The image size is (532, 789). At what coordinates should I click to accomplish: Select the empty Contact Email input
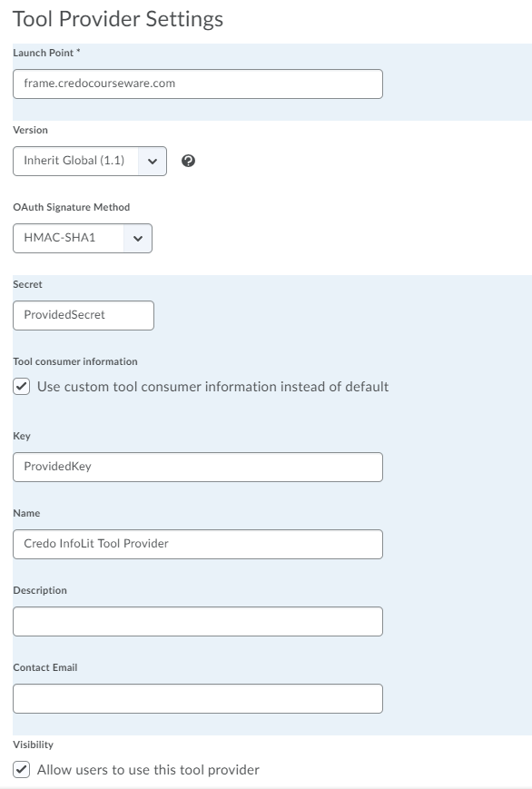point(198,698)
